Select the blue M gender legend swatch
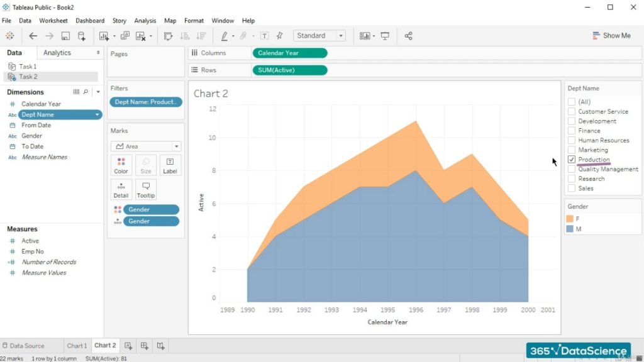This screenshot has height=362, width=644. [570, 229]
